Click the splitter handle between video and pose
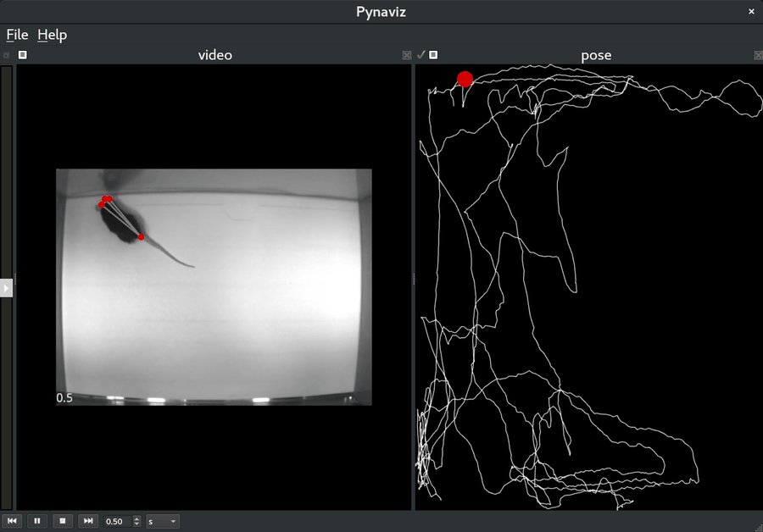This screenshot has width=763, height=532. click(x=413, y=280)
